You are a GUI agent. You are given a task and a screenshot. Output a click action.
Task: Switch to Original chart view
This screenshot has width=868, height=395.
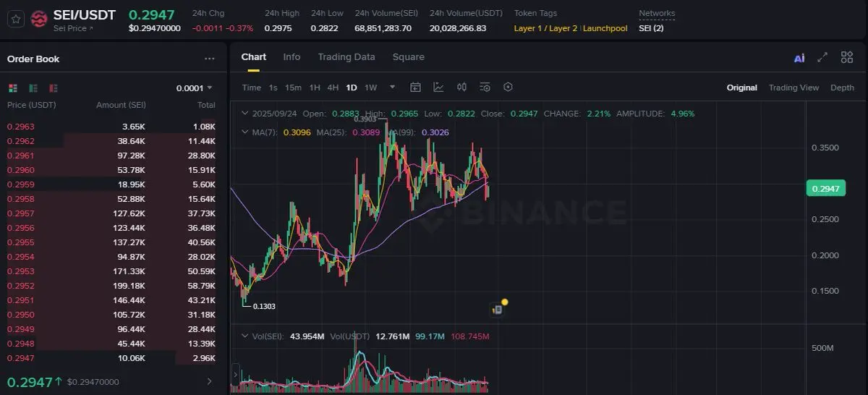coord(742,88)
